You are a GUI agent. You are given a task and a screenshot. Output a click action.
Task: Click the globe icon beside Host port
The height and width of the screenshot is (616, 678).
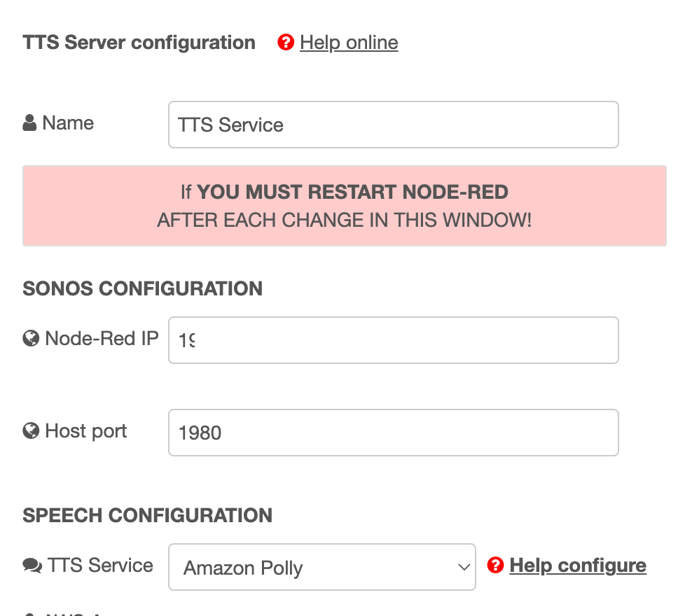pyautogui.click(x=31, y=431)
